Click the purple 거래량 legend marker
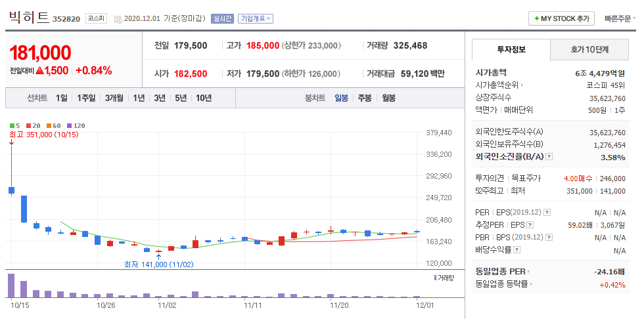The image size is (644, 319). (x=435, y=278)
